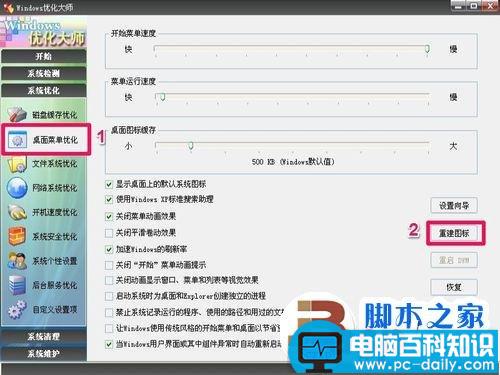Image resolution: width=500 pixels, height=375 pixels.
Task: Uncheck 关闭菜单动画效果 checkbox
Action: [x=109, y=216]
